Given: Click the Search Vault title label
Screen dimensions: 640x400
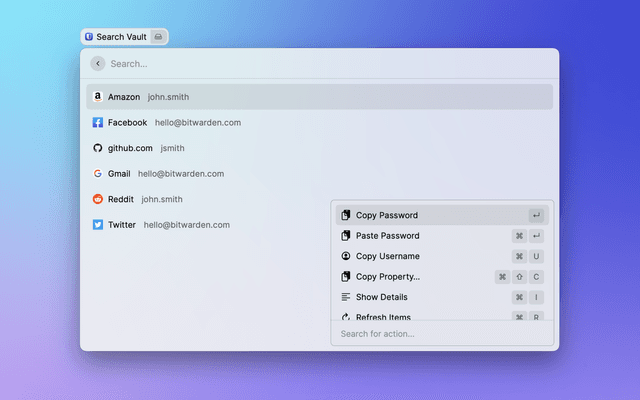Looking at the screenshot, I should tap(118, 37).
